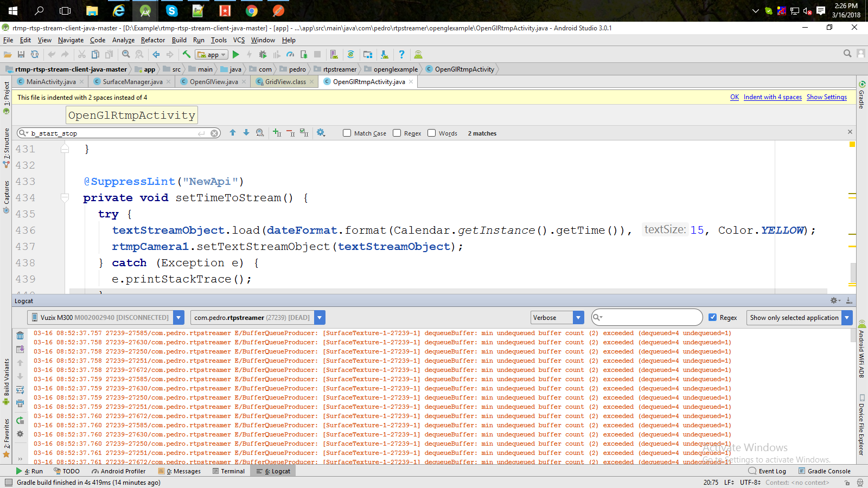Open the Refactor menu
This screenshot has width=868, height=488.
pyautogui.click(x=152, y=40)
